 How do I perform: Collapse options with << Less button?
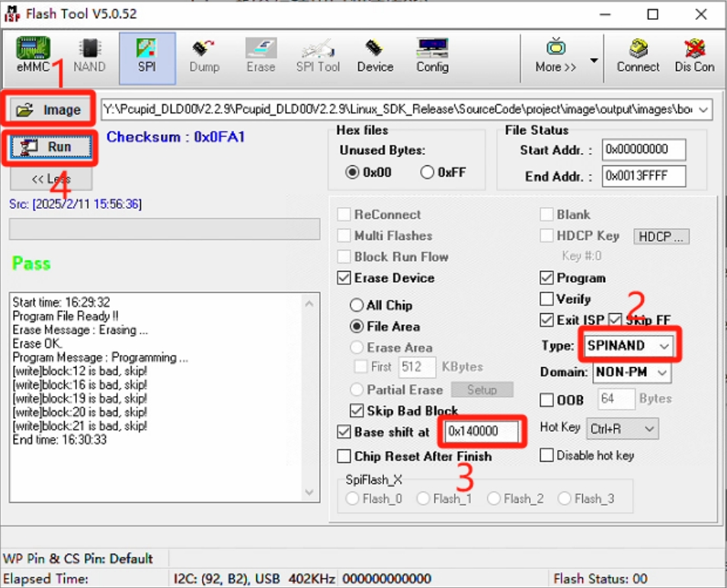coord(51,179)
